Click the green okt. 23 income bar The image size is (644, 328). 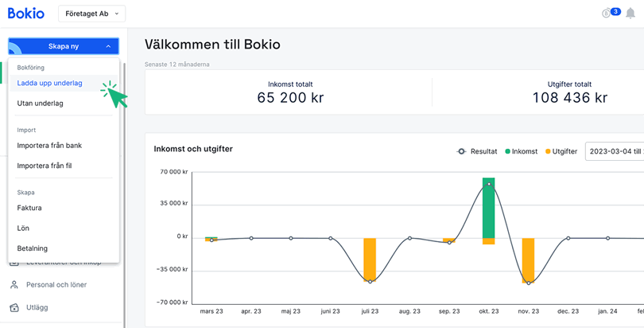click(x=489, y=207)
